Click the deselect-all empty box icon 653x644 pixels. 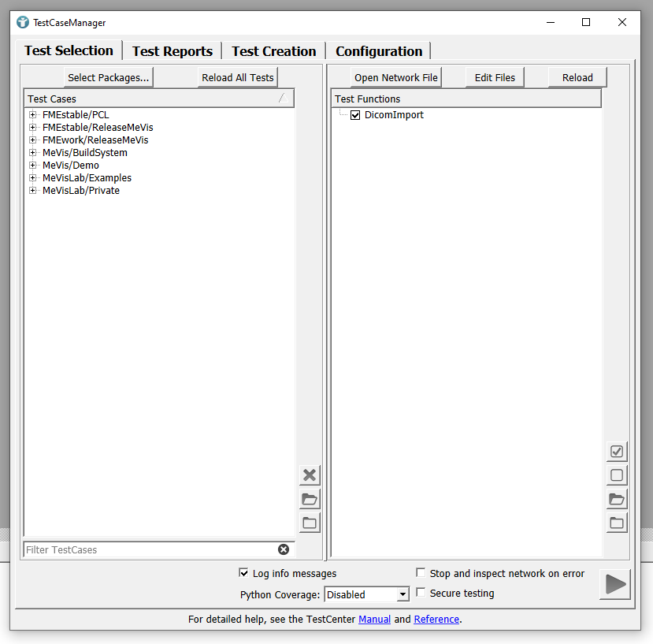pyautogui.click(x=617, y=475)
